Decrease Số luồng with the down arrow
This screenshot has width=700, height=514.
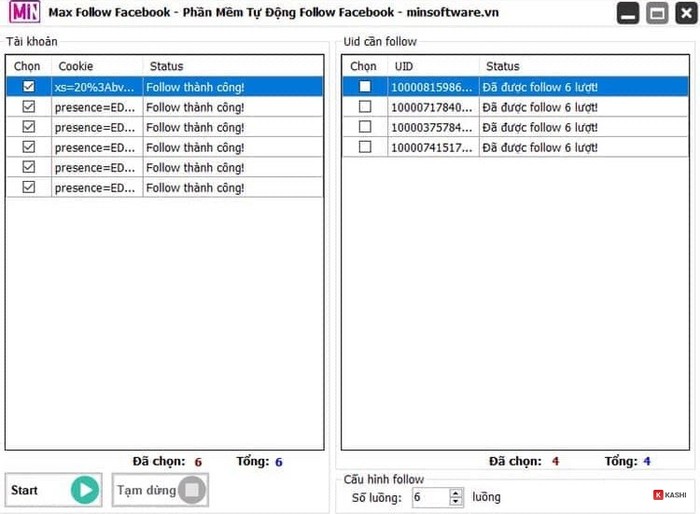[x=455, y=501]
